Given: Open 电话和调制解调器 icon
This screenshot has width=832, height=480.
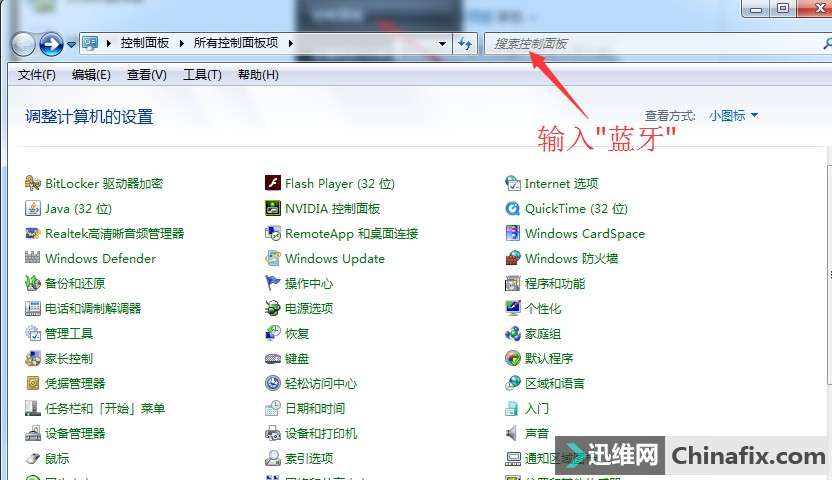Looking at the screenshot, I should 32,308.
